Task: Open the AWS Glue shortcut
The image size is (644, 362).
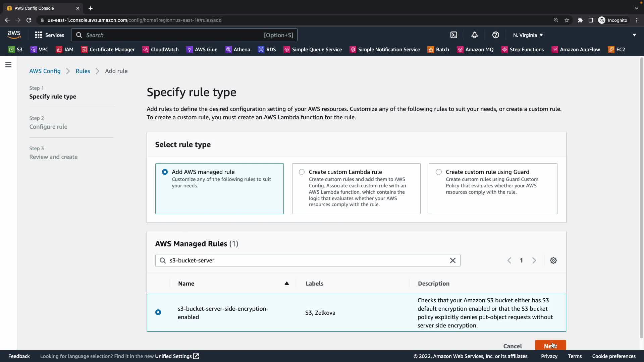Action: (202, 50)
